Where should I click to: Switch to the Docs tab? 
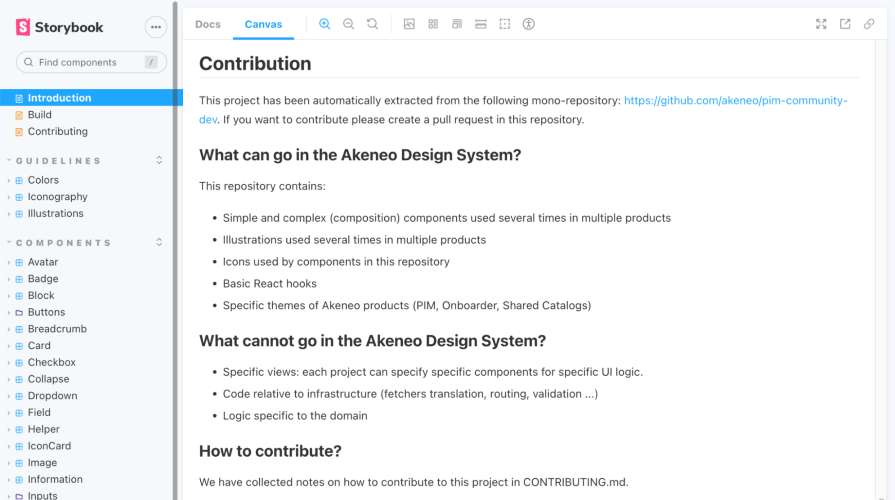point(208,24)
